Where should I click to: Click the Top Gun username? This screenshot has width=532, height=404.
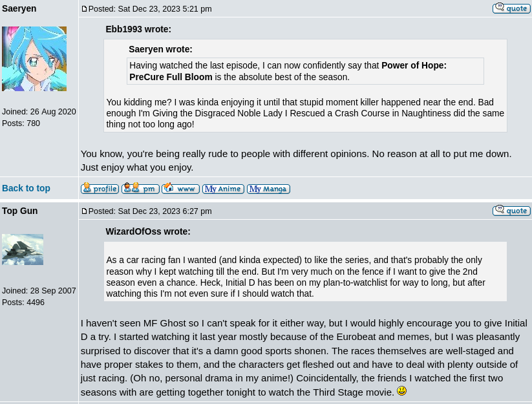(20, 211)
